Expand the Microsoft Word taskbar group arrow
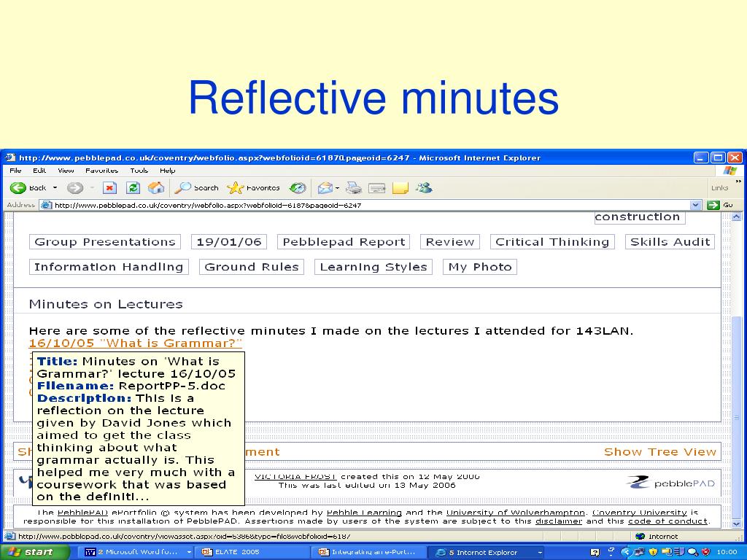 coord(189,553)
